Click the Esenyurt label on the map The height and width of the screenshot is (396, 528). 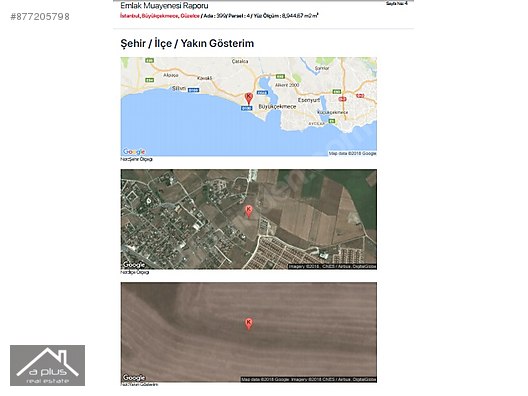point(308,100)
